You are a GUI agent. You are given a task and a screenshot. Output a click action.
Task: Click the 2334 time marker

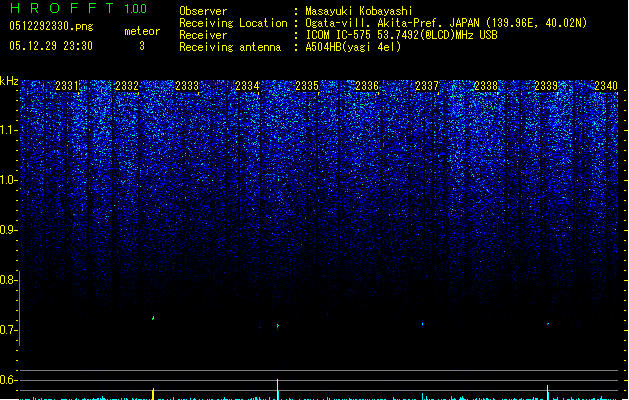coord(247,86)
